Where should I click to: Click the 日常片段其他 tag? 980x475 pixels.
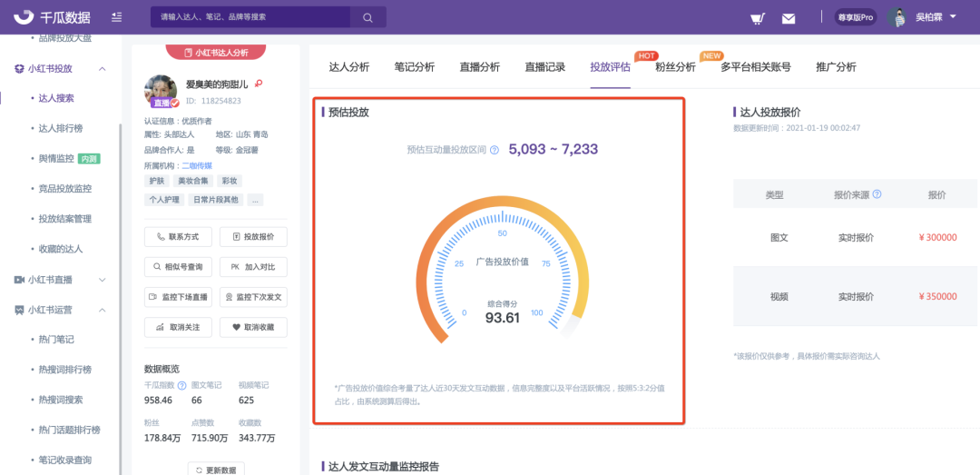(216, 201)
